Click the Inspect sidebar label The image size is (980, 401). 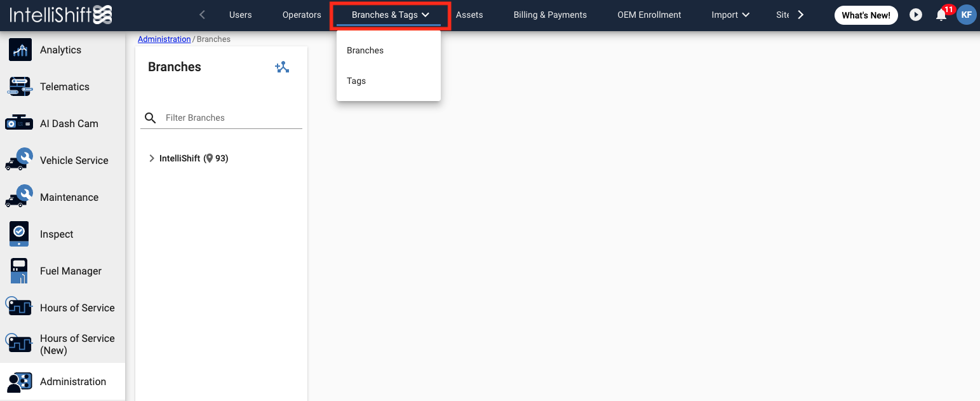click(x=57, y=234)
